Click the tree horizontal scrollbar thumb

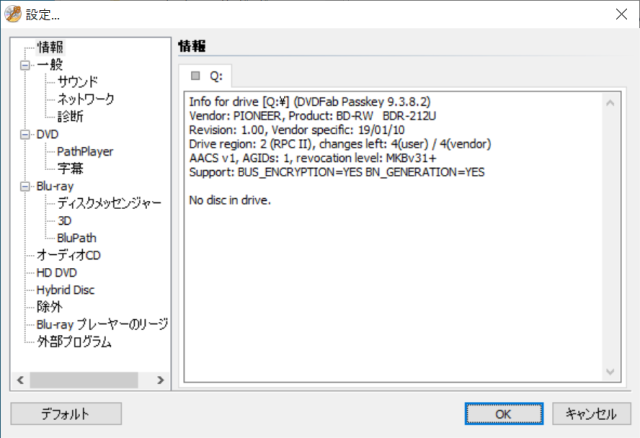(84, 380)
